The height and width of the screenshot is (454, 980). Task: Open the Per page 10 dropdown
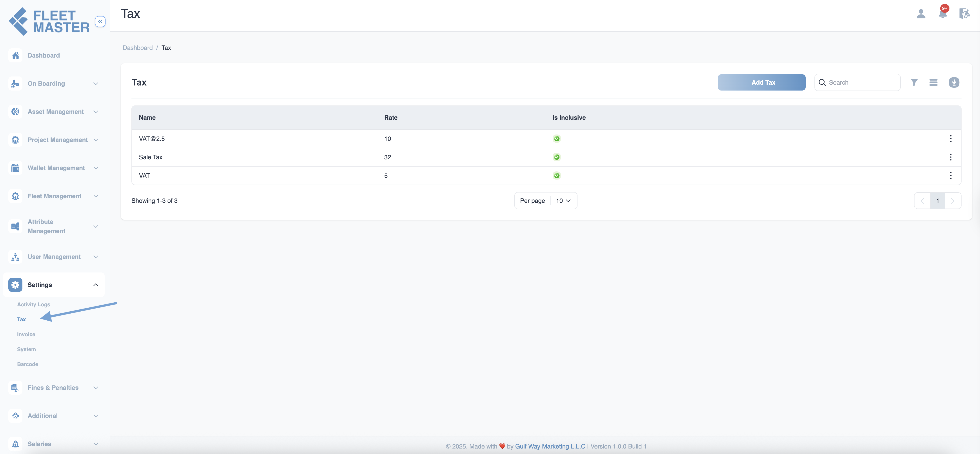pyautogui.click(x=563, y=201)
